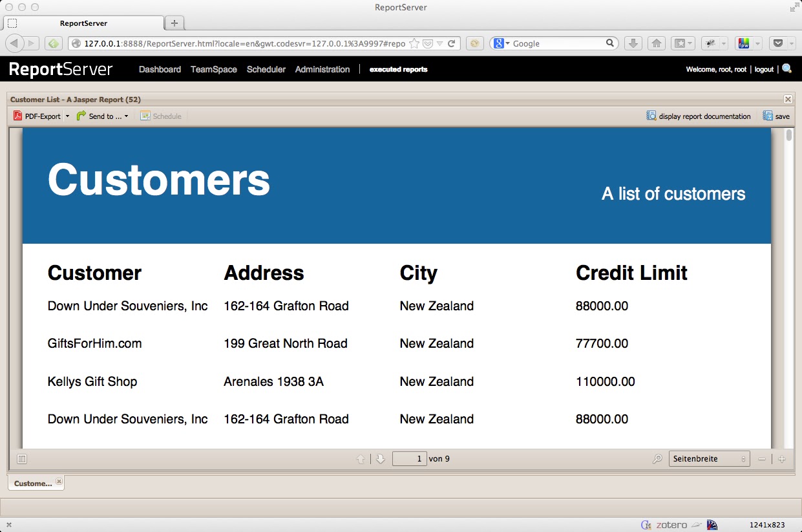Open the bookmarks menu button
The image size is (802, 532).
coord(683,43)
